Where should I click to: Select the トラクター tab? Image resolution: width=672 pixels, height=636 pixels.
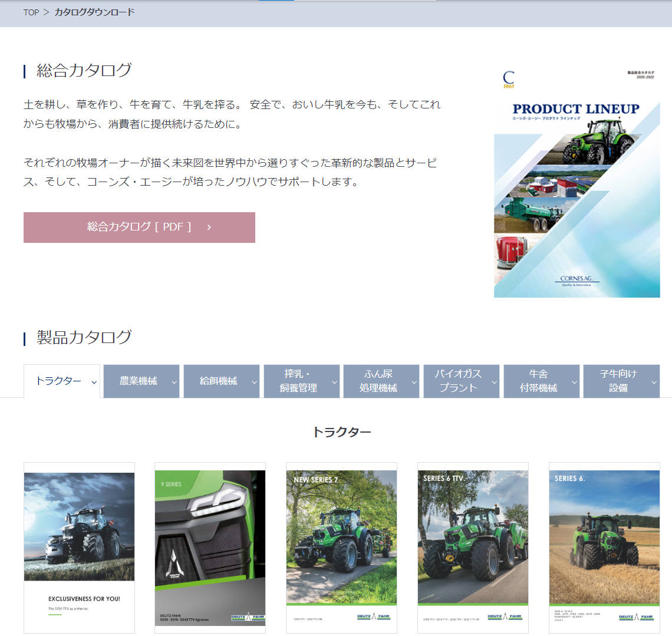tap(62, 381)
